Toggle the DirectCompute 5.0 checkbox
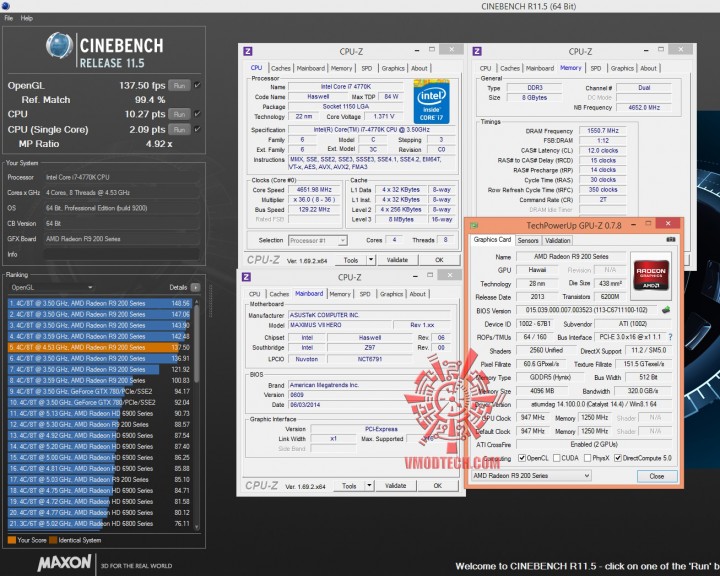The image size is (720, 576). 618,458
